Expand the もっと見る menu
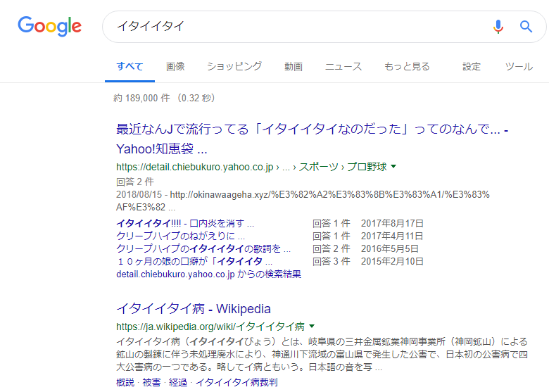The width and height of the screenshot is (549, 392). pyautogui.click(x=407, y=66)
